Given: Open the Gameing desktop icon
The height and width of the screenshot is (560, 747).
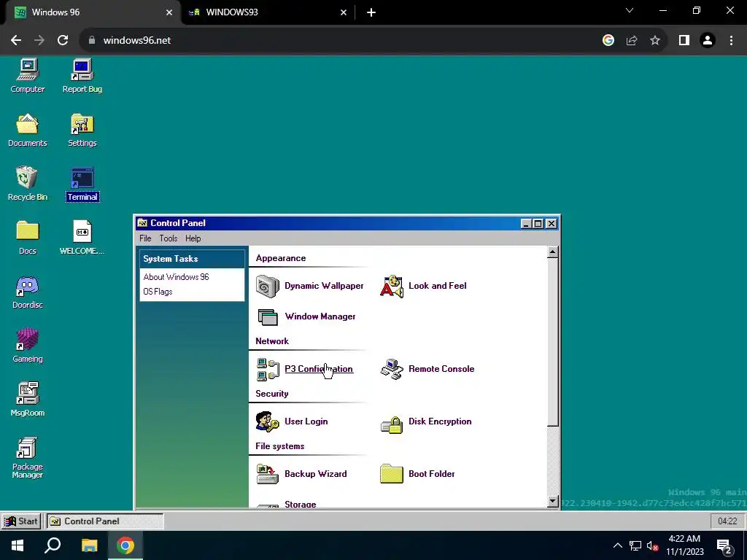Looking at the screenshot, I should point(27,346).
